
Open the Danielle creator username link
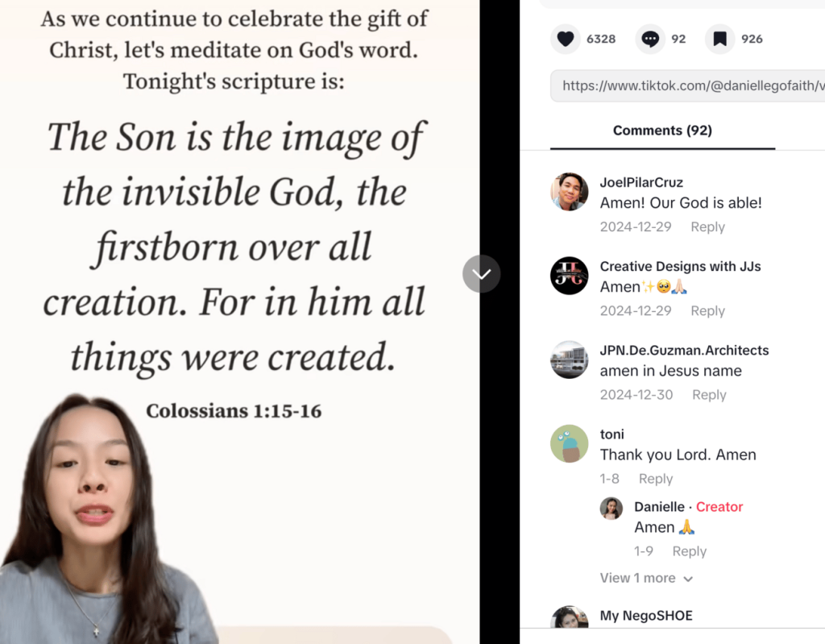click(659, 507)
